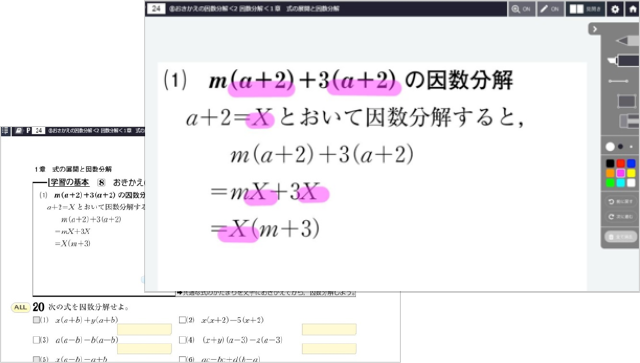Select the eraser tool
The image size is (640, 363).
pos(629,121)
